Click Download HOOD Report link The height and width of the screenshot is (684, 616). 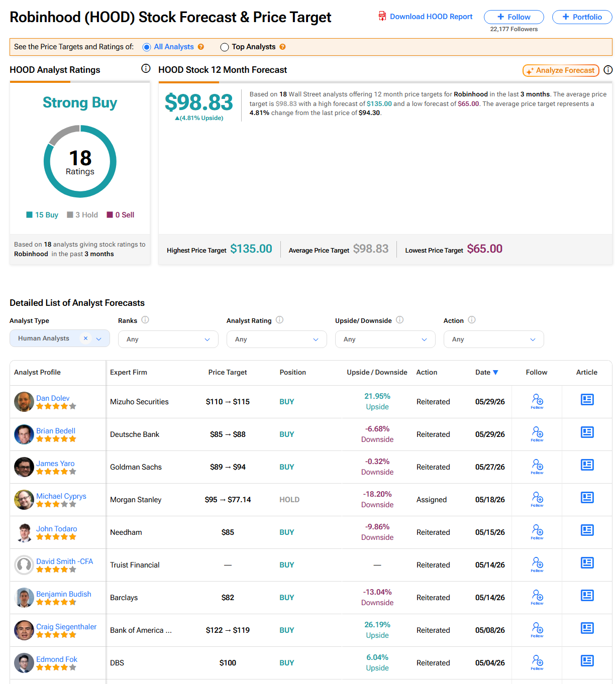431,17
